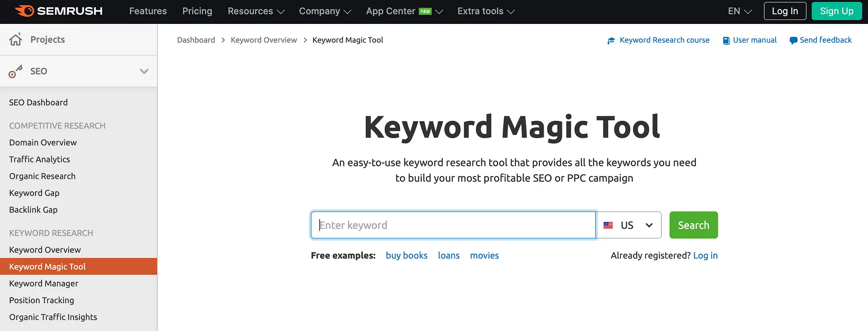Click the Projects home icon
This screenshot has width=868, height=331.
click(16, 40)
